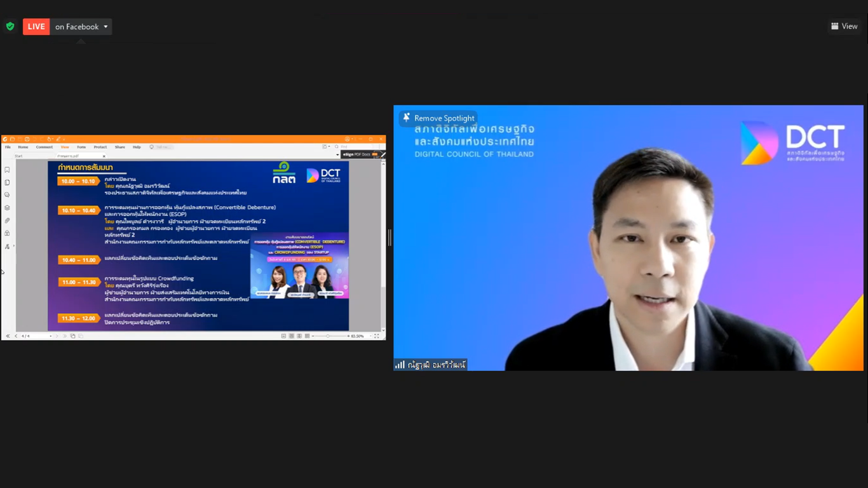Open the Bookmarks panel icon
Image resolution: width=868 pixels, height=488 pixels.
(x=7, y=170)
